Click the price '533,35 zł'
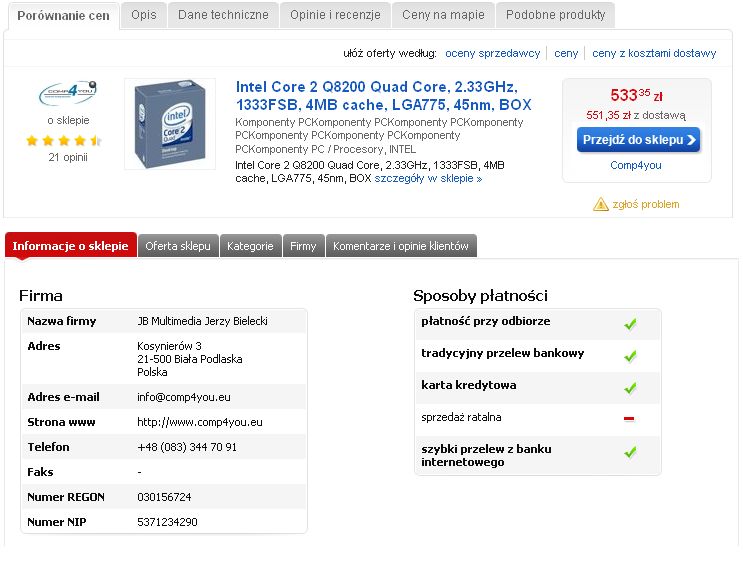743x565 pixels. coord(636,95)
